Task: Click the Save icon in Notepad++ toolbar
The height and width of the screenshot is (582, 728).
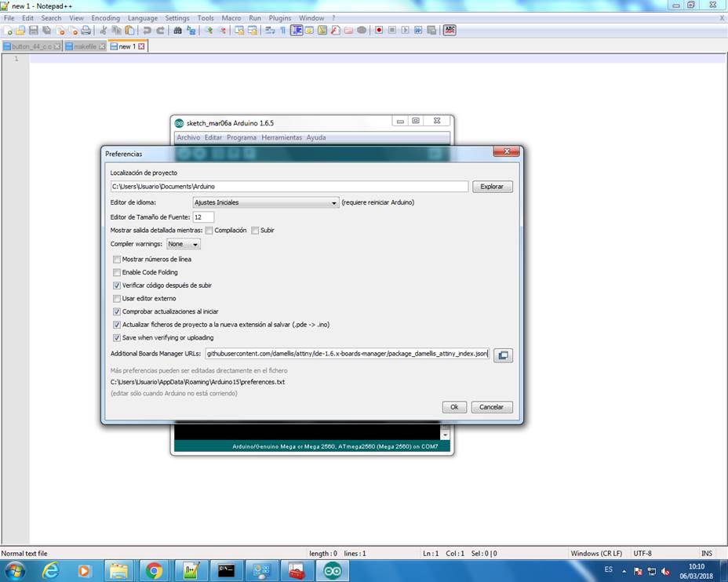Action: (34, 31)
